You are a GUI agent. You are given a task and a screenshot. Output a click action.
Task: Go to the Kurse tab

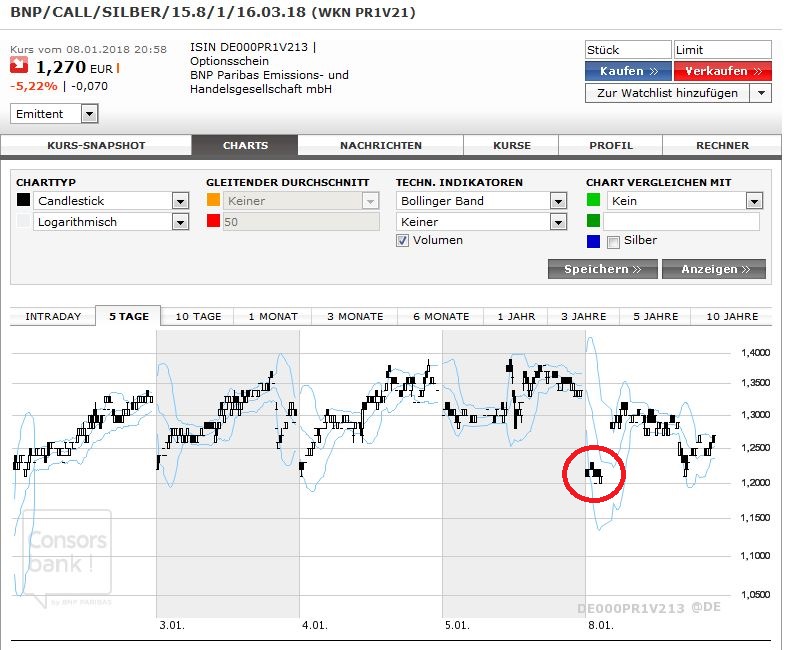click(x=512, y=145)
